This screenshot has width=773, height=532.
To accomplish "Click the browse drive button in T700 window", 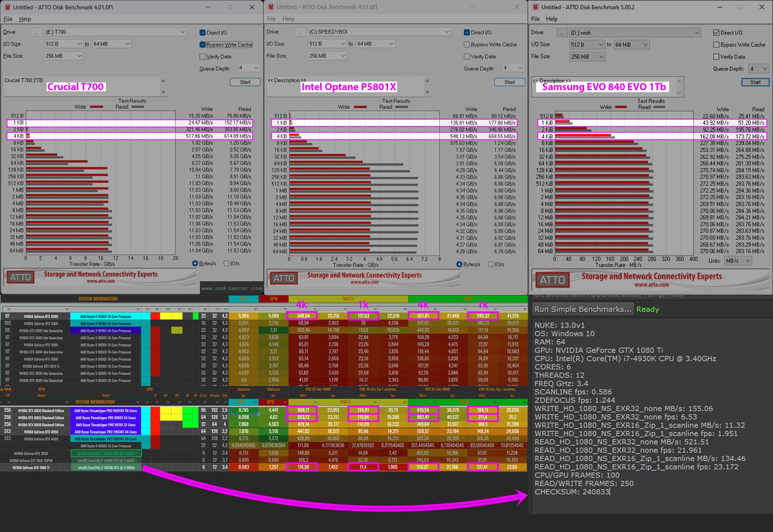I will pyautogui.click(x=36, y=32).
